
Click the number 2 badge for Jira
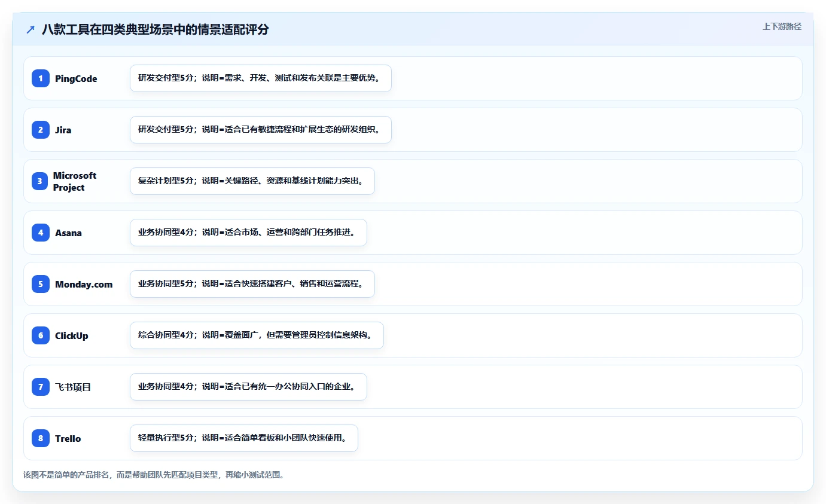(41, 130)
